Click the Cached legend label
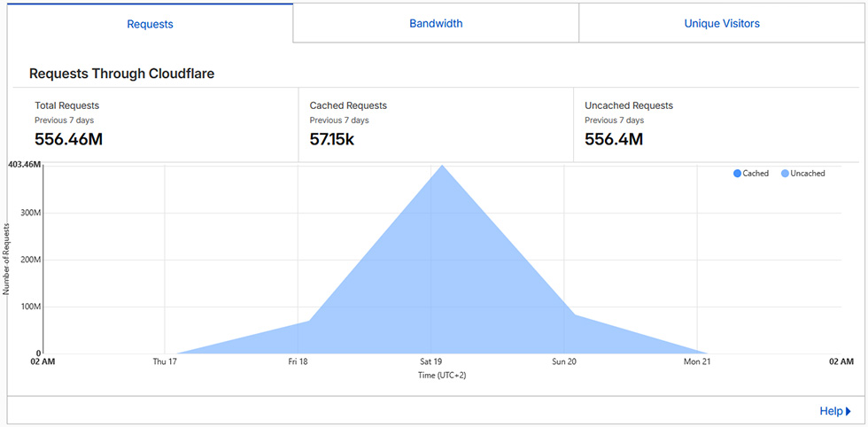 pyautogui.click(x=756, y=174)
